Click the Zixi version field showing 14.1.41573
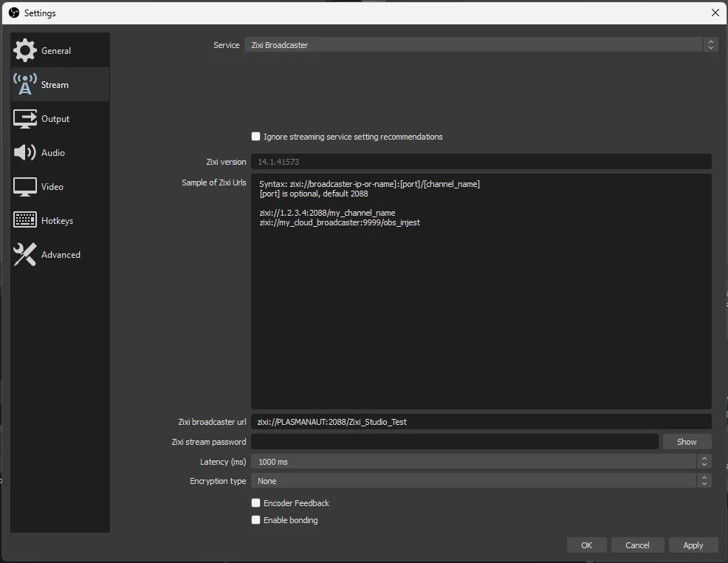 click(481, 162)
